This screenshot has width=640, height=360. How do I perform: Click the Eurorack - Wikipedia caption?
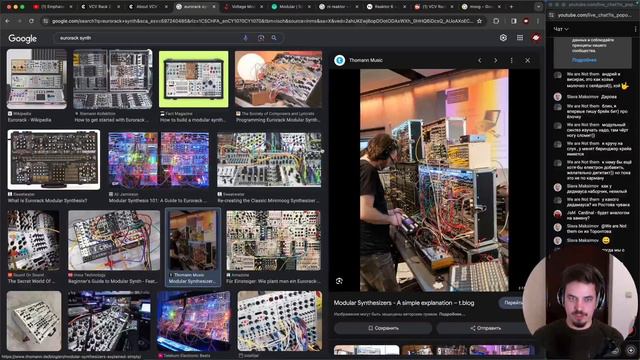click(29, 120)
